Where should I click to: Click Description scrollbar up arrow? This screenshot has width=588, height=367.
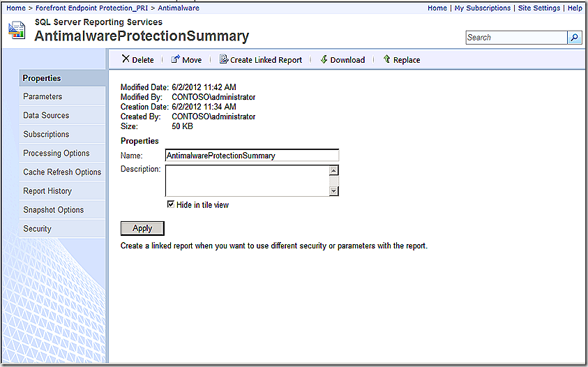333,170
